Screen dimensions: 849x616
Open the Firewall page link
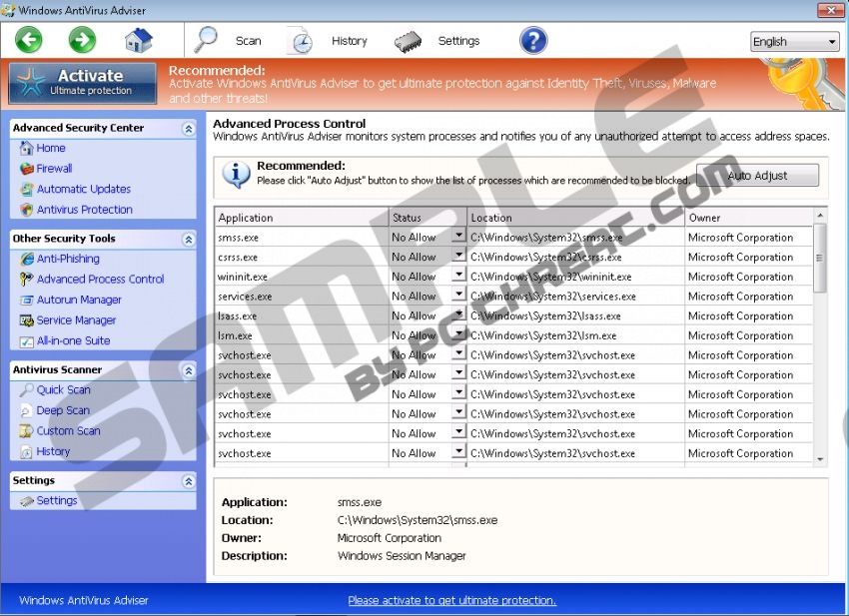54,169
